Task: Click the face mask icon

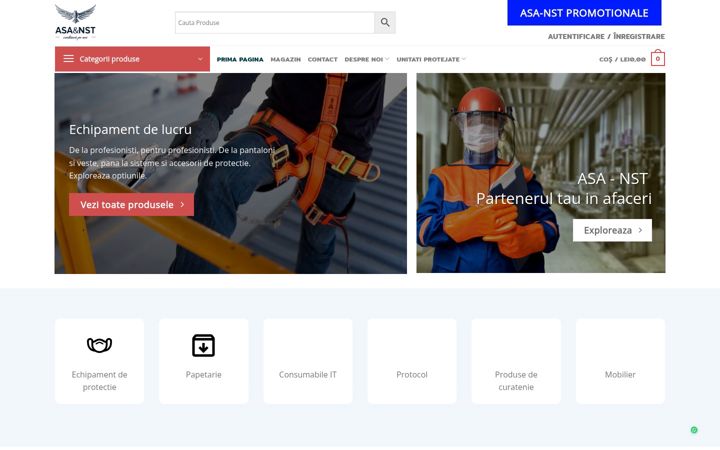Action: point(99,345)
